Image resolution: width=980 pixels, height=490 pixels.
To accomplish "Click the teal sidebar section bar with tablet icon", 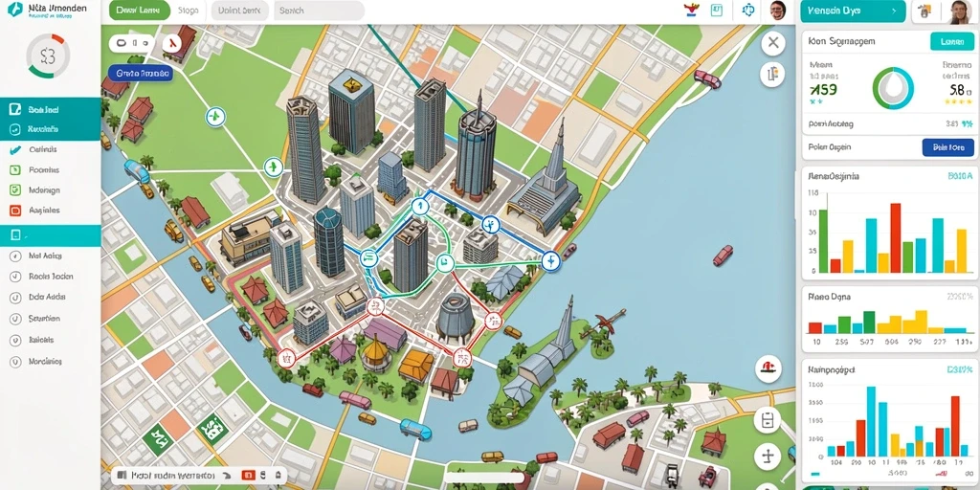I will [x=50, y=235].
